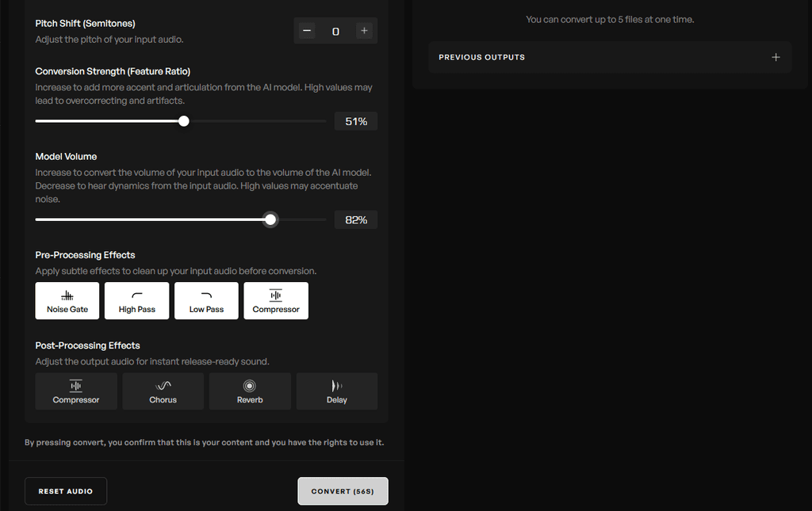Decrease pitch with the minus stepper

point(306,30)
